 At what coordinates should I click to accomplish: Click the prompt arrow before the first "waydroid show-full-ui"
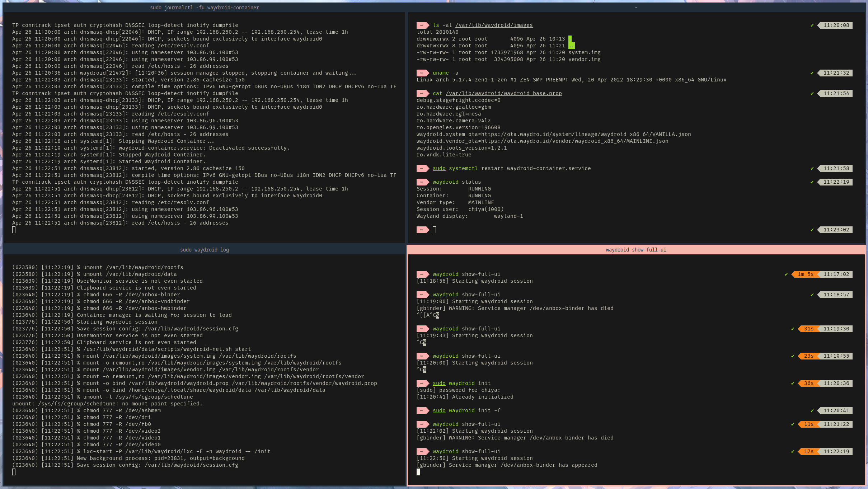click(x=423, y=274)
